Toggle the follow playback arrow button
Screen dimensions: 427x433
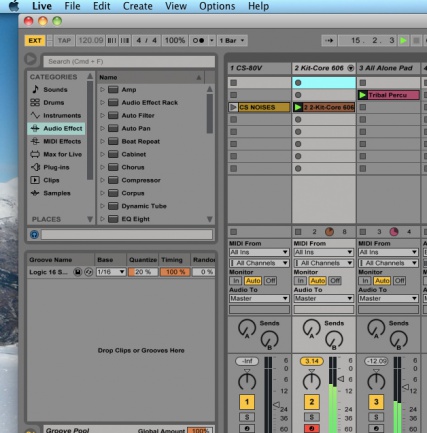(x=329, y=41)
